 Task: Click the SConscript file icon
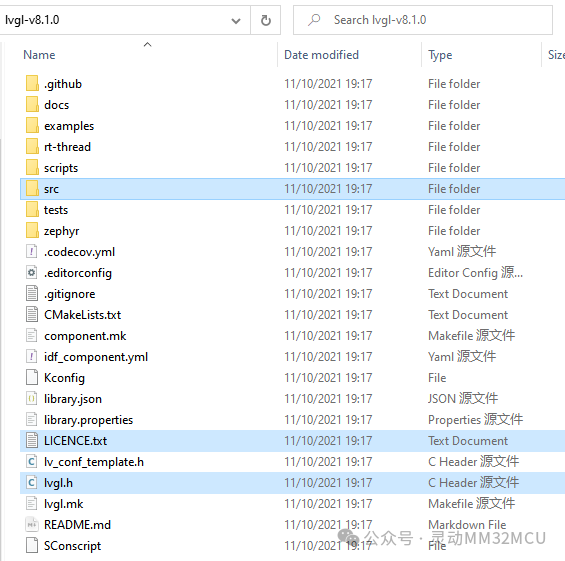(x=32, y=546)
